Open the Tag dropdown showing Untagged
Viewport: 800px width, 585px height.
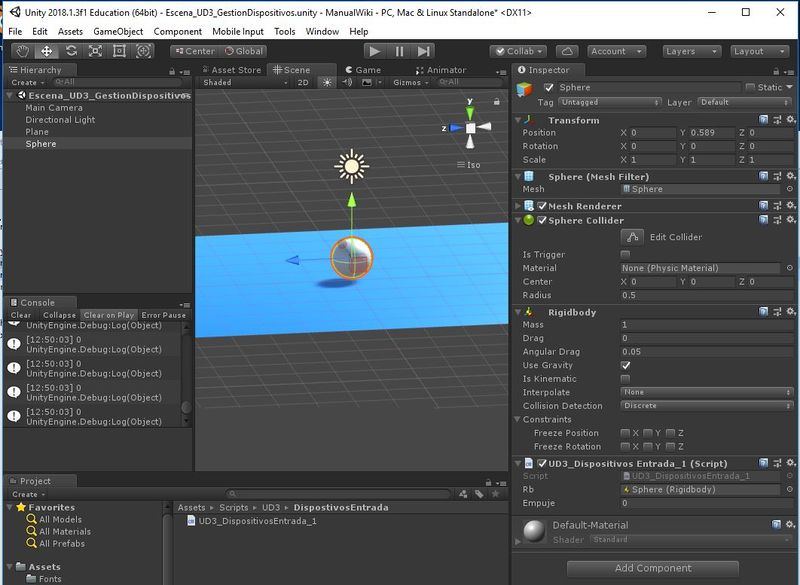click(610, 102)
